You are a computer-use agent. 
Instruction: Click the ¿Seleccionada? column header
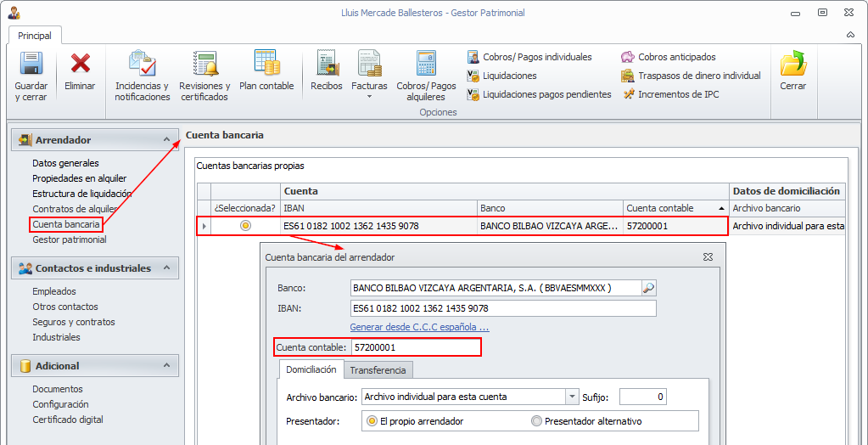click(x=245, y=208)
